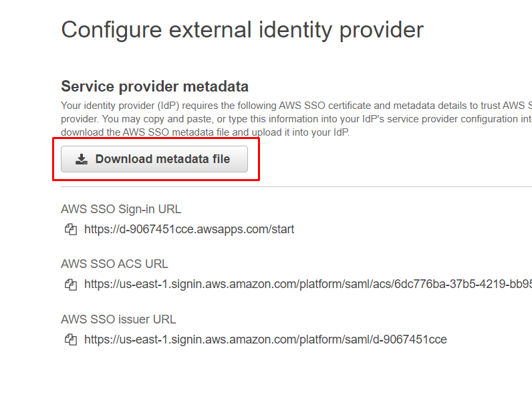
Task: Click the Configure external identity provider heading
Action: click(x=242, y=30)
